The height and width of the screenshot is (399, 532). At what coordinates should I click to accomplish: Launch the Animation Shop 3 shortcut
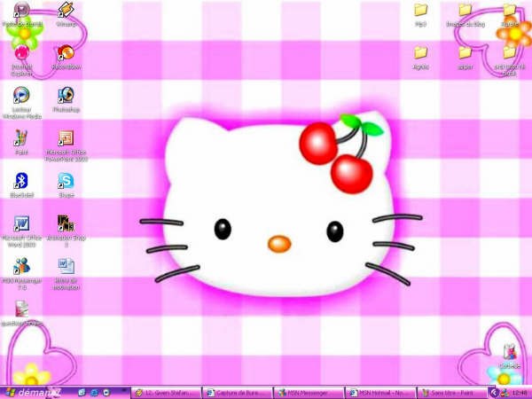click(66, 231)
